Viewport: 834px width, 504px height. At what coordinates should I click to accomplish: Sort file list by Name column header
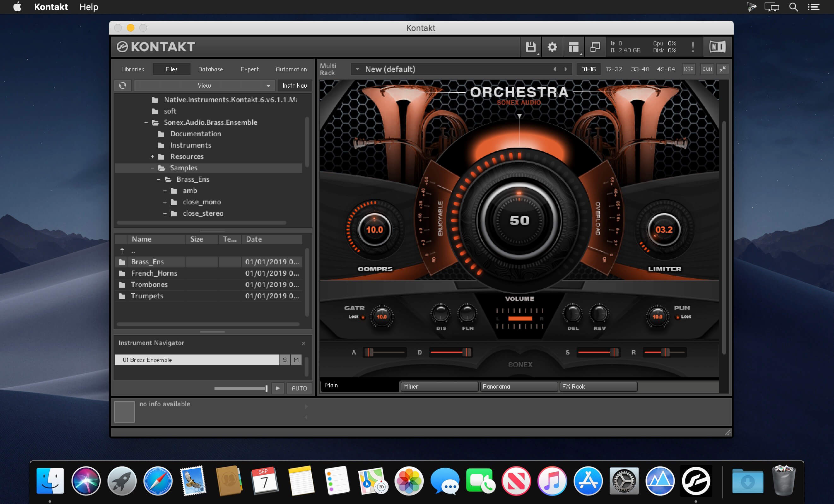pyautogui.click(x=156, y=239)
